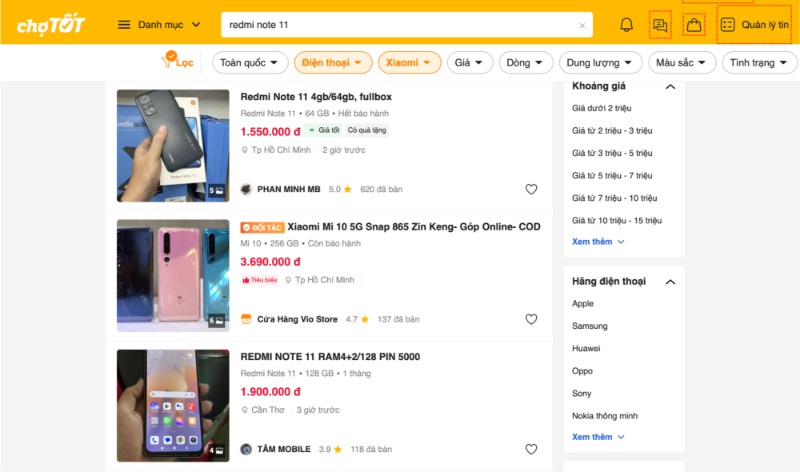Click Xem thêm under Khoảng giá
The height and width of the screenshot is (472, 800).
[x=597, y=242]
